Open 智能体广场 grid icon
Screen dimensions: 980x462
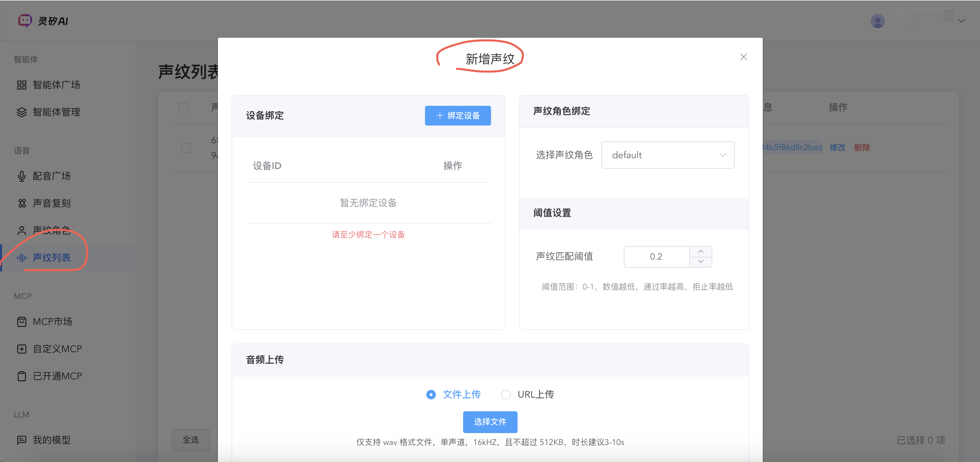[x=22, y=85]
